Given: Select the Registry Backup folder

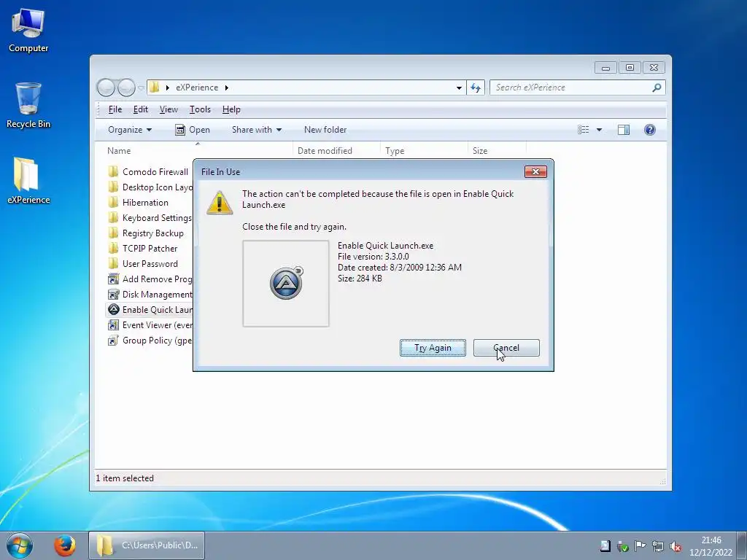Looking at the screenshot, I should click(146, 233).
